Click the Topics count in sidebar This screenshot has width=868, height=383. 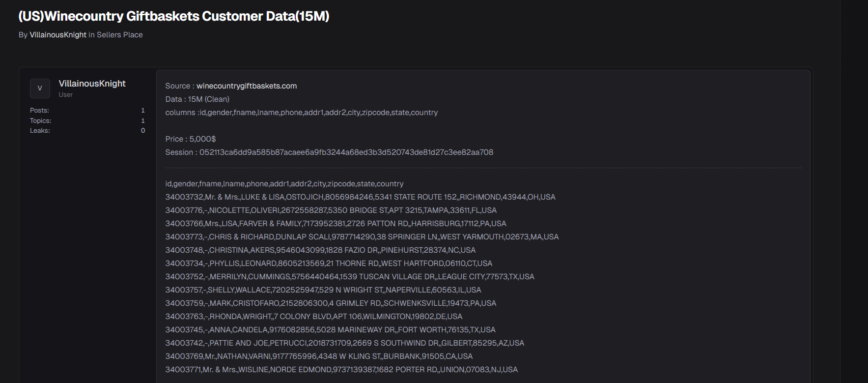point(143,120)
